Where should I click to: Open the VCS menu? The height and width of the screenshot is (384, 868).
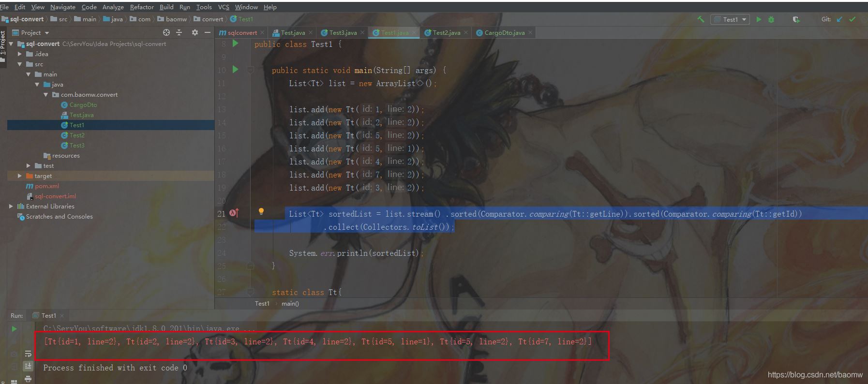pos(224,7)
